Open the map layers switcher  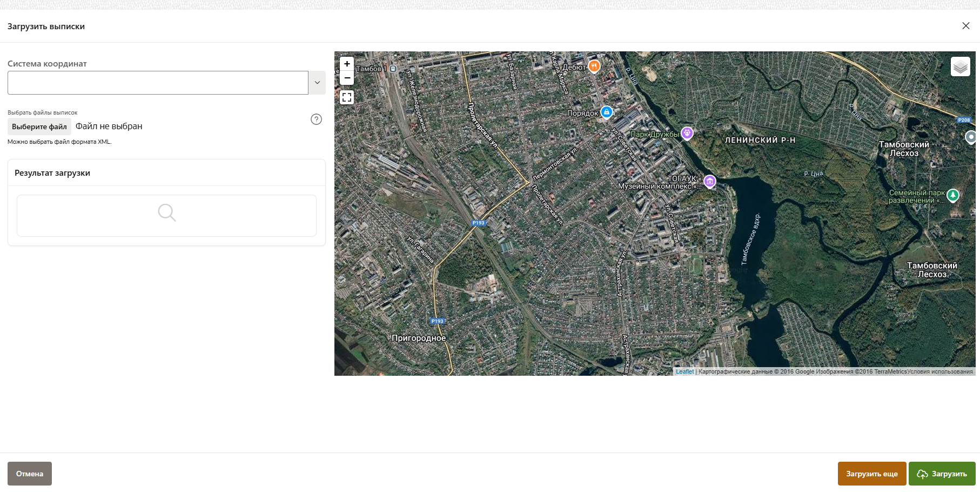pyautogui.click(x=960, y=67)
